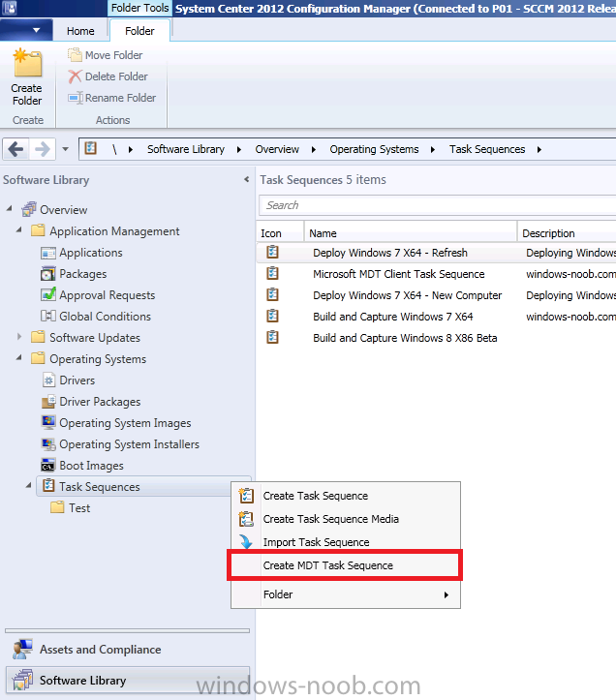Click the Applications node icon
The width and height of the screenshot is (616, 700).
(47, 253)
